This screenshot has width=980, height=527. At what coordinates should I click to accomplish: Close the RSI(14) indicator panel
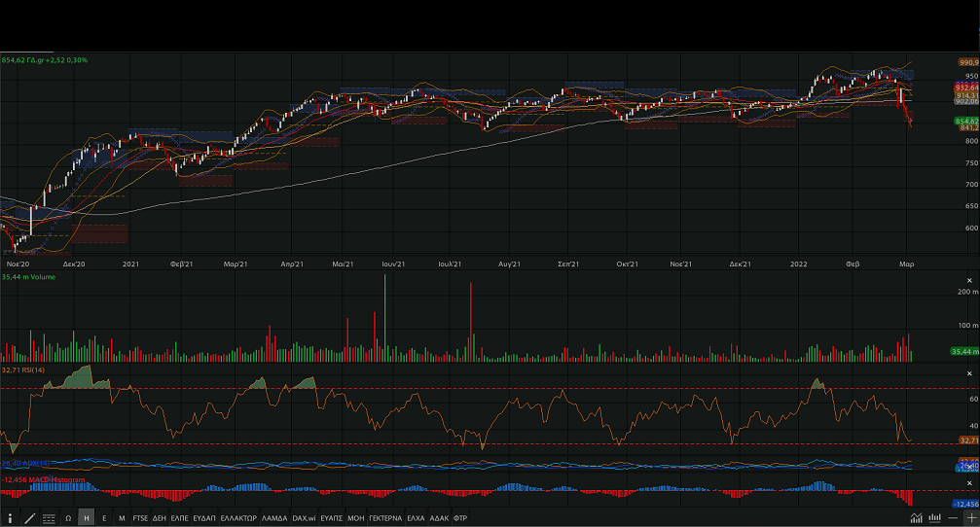tap(968, 373)
